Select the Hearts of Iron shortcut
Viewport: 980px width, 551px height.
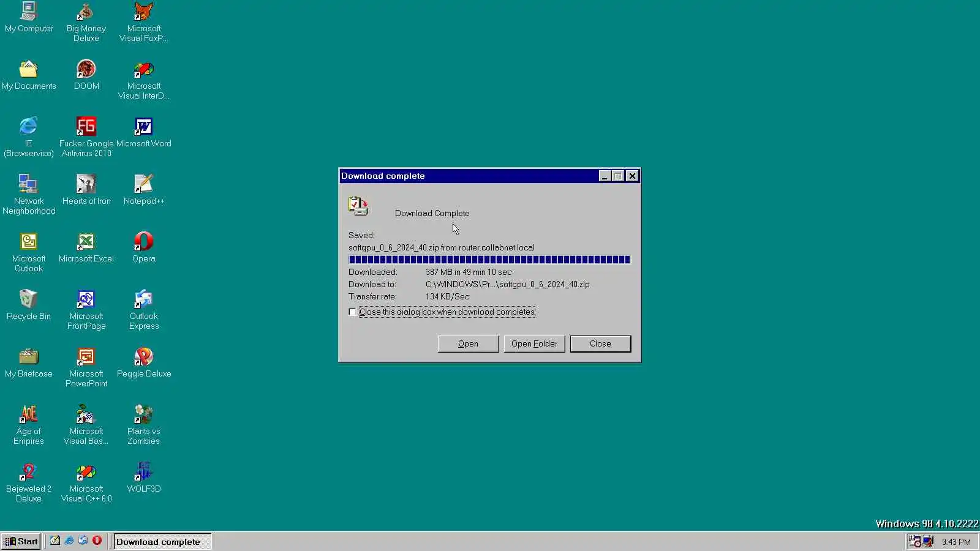pos(86,190)
